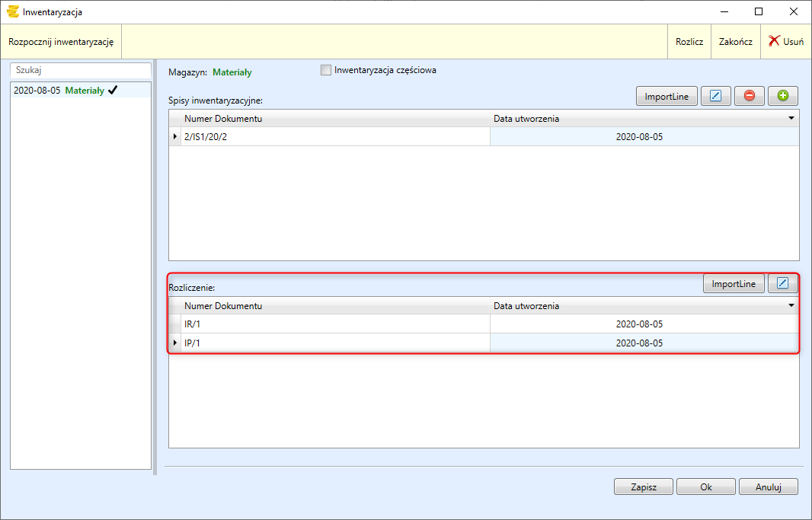Click the row indicator arrow beside 2/IS1/20/2
Image resolution: width=812 pixels, height=520 pixels.
click(x=176, y=136)
